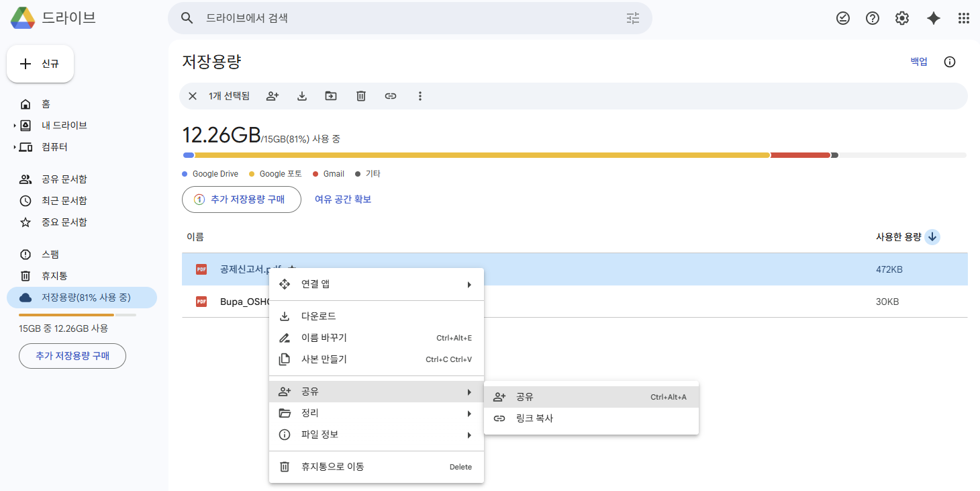Toggle sort direction arrow next to 사용한 용량

click(932, 237)
